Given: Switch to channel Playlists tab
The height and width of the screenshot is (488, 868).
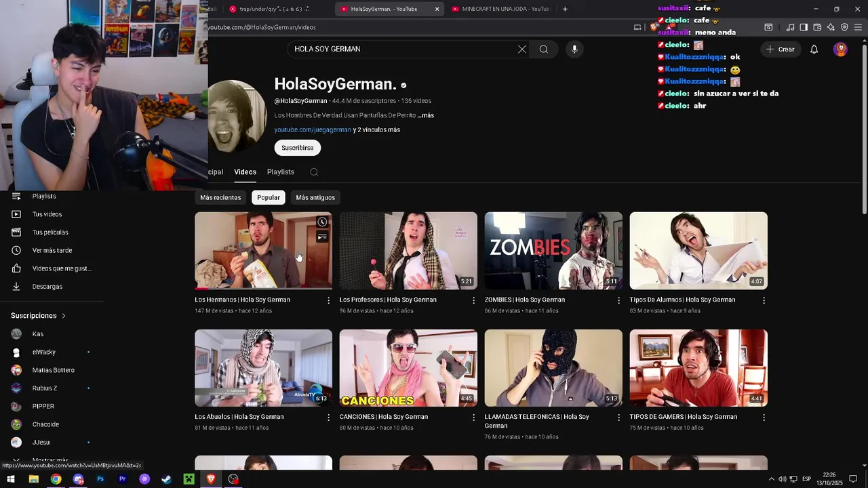Looking at the screenshot, I should point(281,172).
